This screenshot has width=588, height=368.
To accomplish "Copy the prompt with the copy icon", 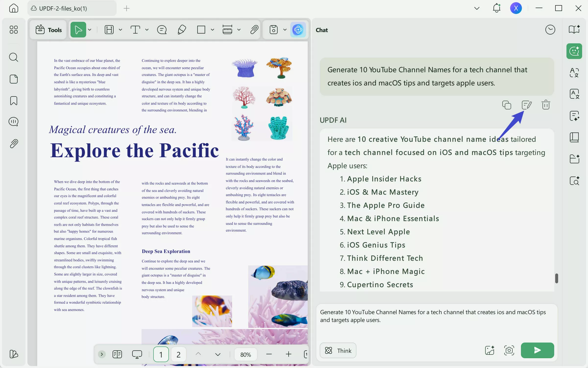I will [506, 105].
